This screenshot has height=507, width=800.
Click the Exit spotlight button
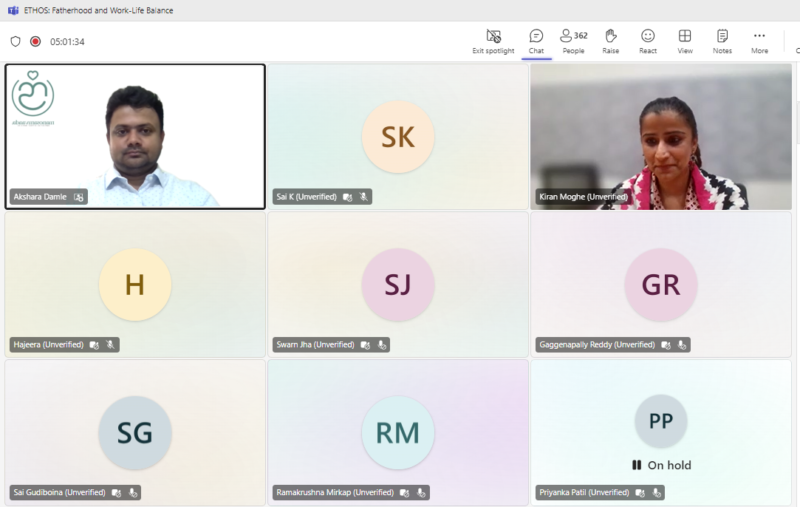(493, 41)
